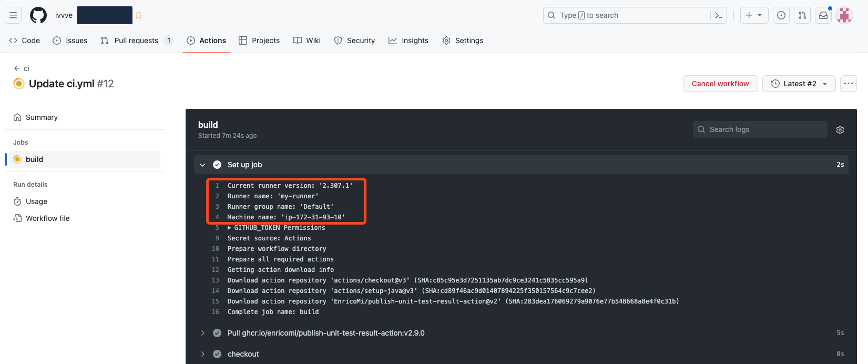Open the notifications inbox
This screenshot has width=868, height=364.
click(x=823, y=15)
